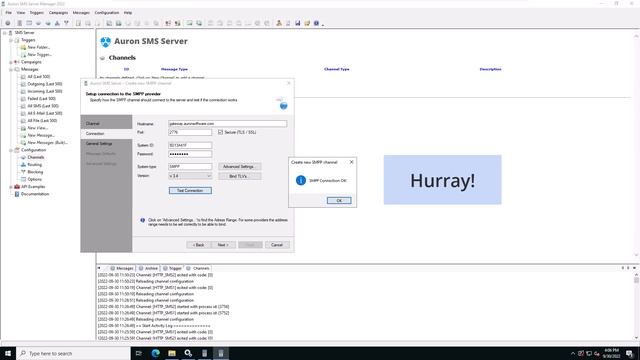Switch to the Archive log tab
This screenshot has height=360, width=640.
click(x=148, y=268)
